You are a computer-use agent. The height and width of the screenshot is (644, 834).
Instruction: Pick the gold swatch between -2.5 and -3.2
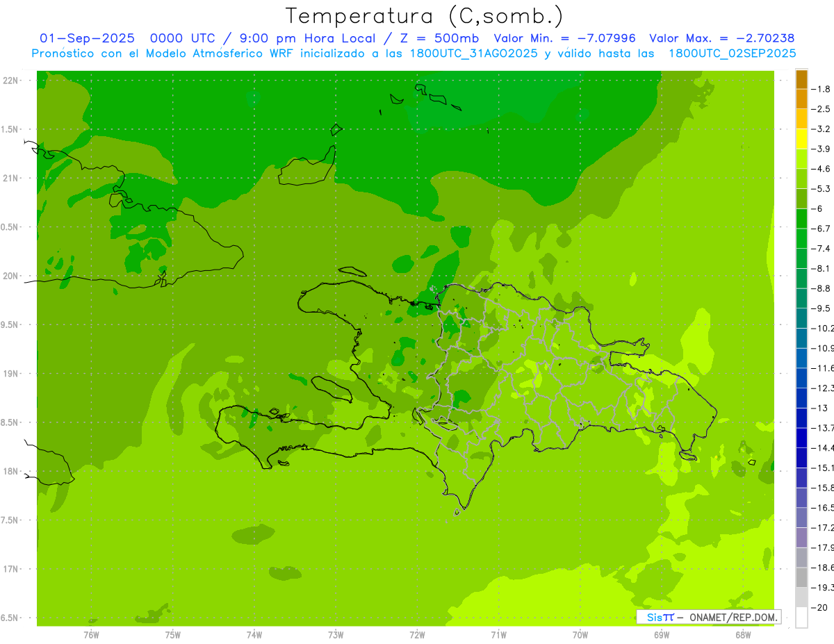click(801, 119)
